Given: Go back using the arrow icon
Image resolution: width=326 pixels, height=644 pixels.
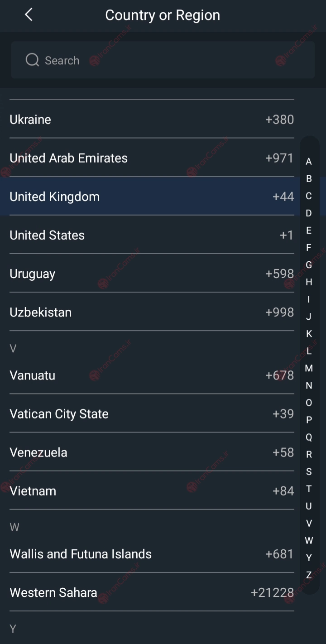Looking at the screenshot, I should click(29, 15).
